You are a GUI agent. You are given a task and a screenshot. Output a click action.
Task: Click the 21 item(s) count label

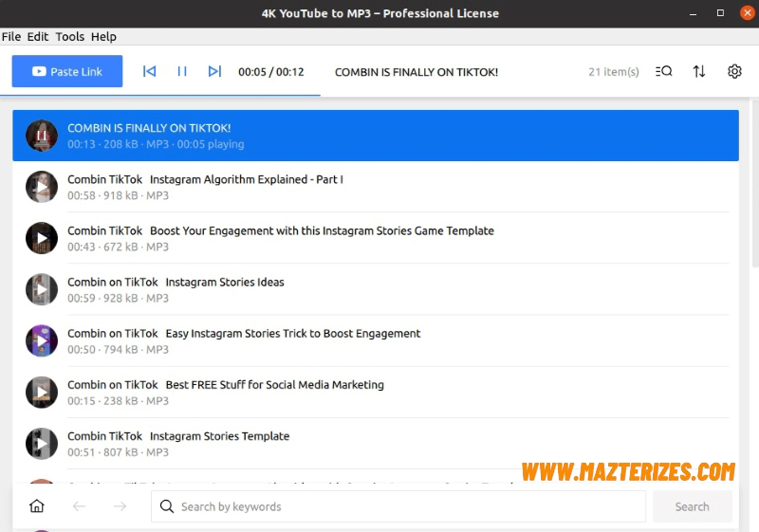click(x=614, y=72)
